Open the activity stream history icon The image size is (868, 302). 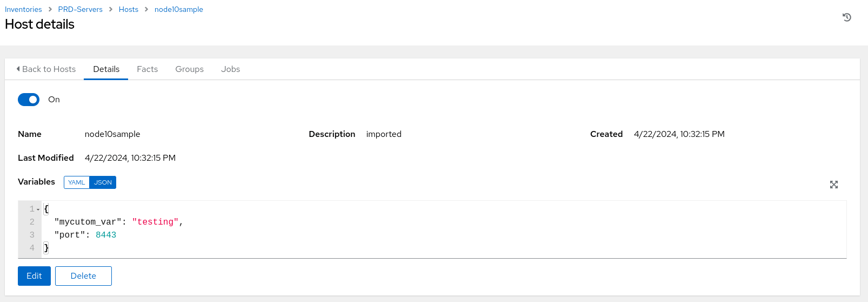click(847, 17)
